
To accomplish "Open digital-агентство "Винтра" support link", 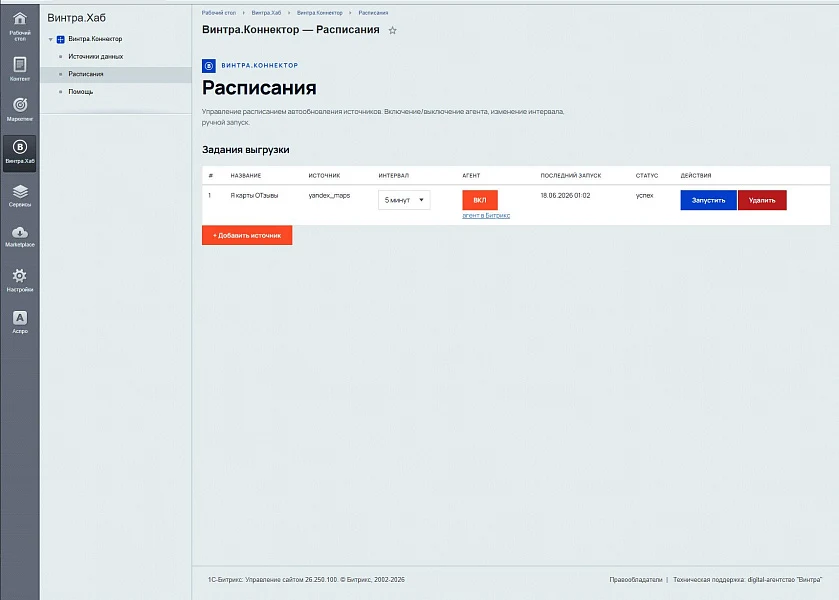I will point(784,580).
